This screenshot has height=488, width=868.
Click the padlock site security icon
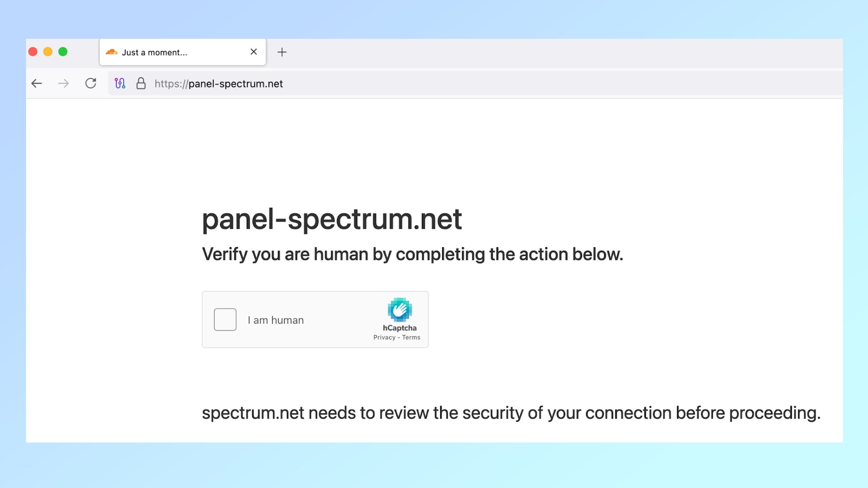pos(141,84)
